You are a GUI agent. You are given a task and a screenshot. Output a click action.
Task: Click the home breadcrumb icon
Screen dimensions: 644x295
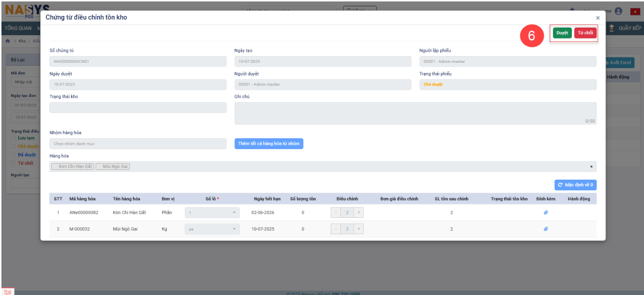pyautogui.click(x=8, y=41)
